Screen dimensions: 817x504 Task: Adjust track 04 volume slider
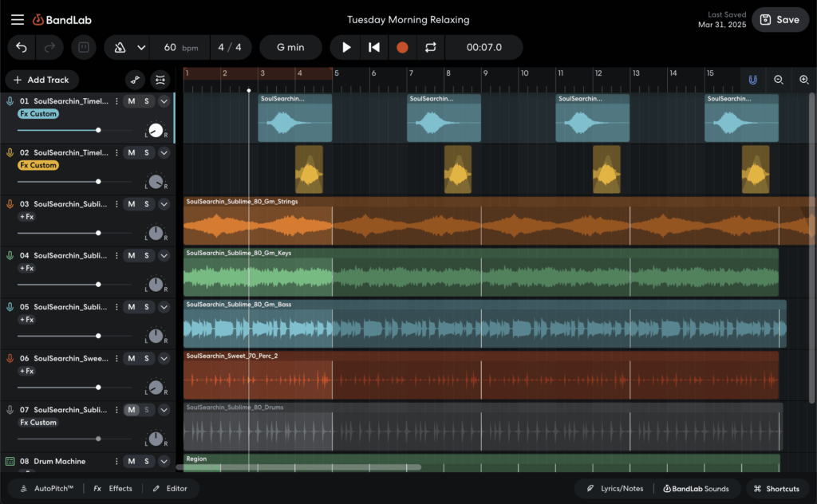(74, 285)
